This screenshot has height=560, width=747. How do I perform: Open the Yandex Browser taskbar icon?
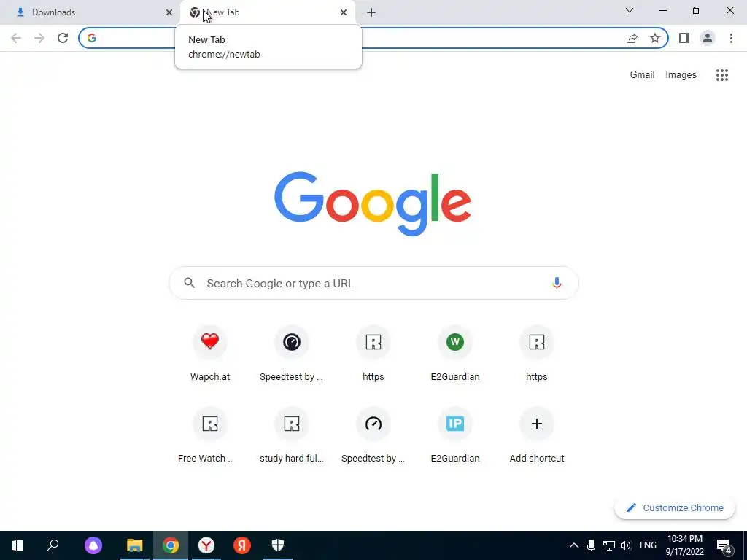coord(206,545)
